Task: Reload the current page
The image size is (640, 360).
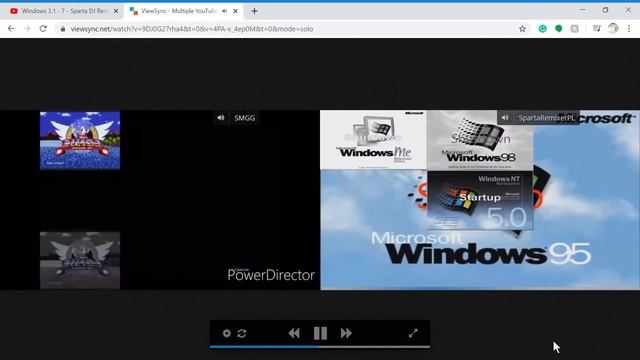Action: (x=43, y=29)
